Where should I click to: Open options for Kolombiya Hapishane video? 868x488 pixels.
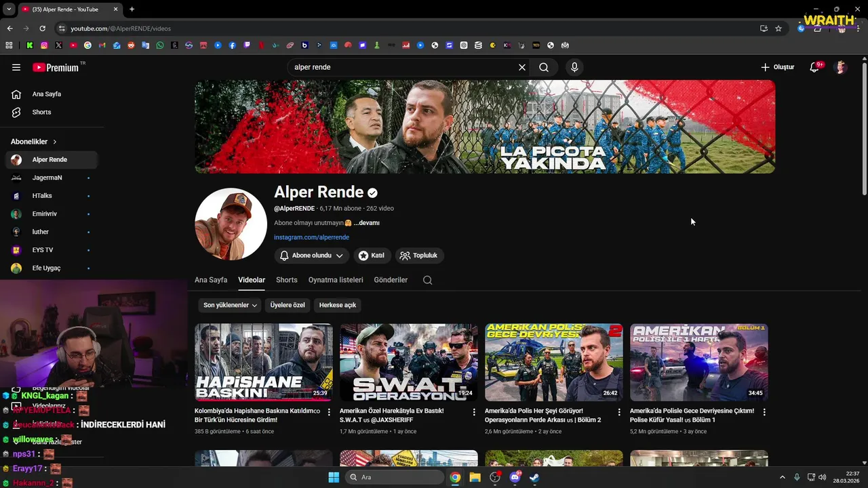[329, 411]
